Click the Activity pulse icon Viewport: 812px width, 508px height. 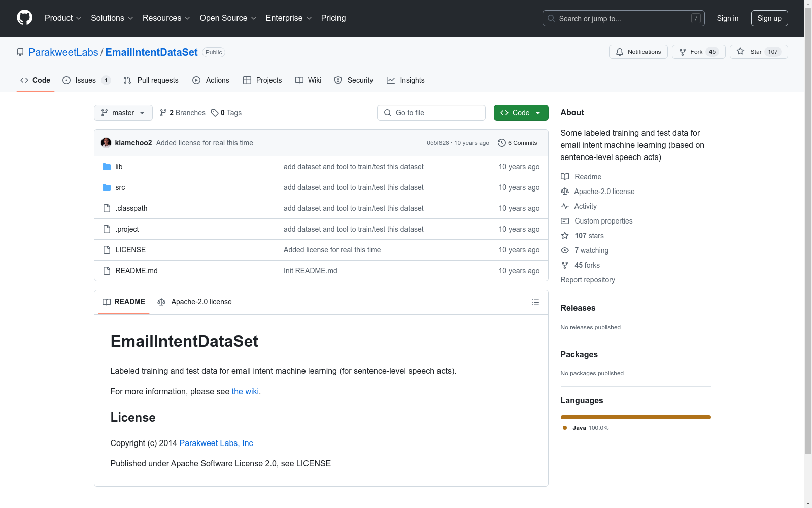[565, 206]
